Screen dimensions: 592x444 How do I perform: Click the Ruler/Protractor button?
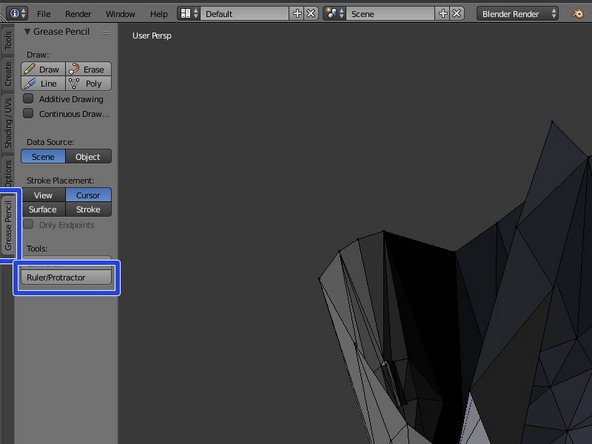tap(66, 277)
